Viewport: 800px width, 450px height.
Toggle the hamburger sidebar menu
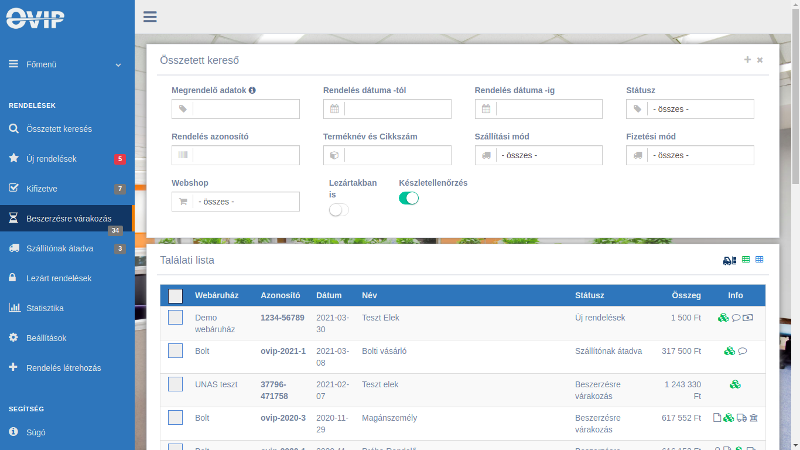point(150,17)
